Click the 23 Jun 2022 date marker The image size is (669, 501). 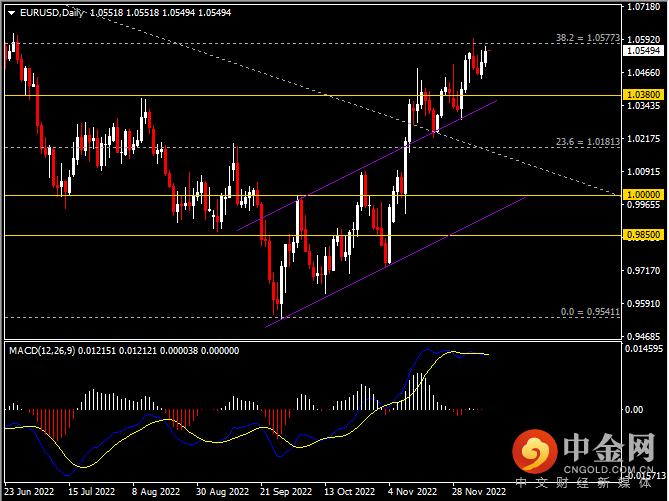click(x=30, y=492)
